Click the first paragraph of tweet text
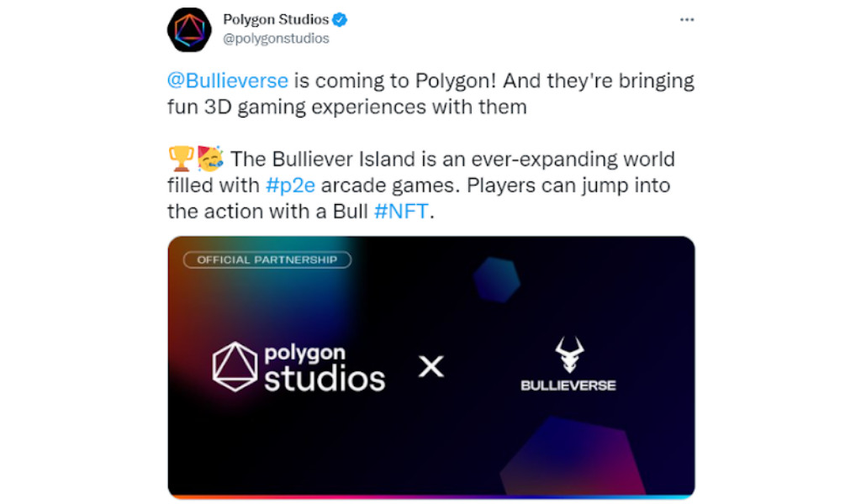The image size is (861, 504). click(431, 93)
